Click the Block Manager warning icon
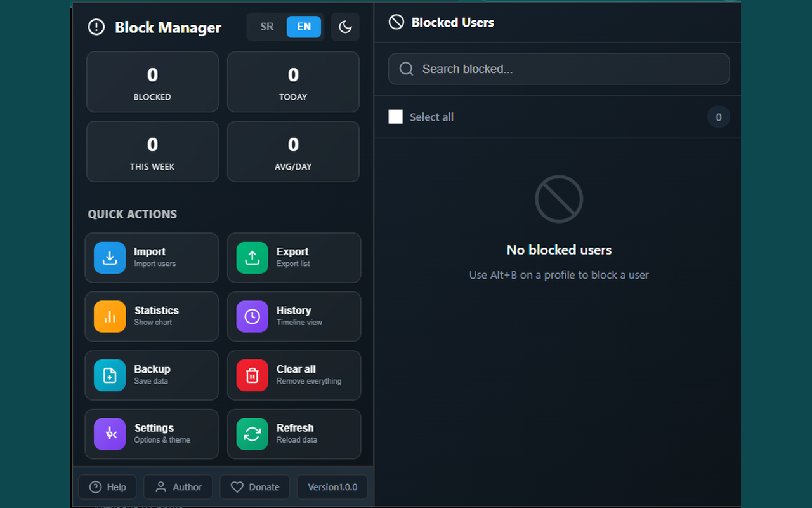The height and width of the screenshot is (508, 812). (96, 27)
